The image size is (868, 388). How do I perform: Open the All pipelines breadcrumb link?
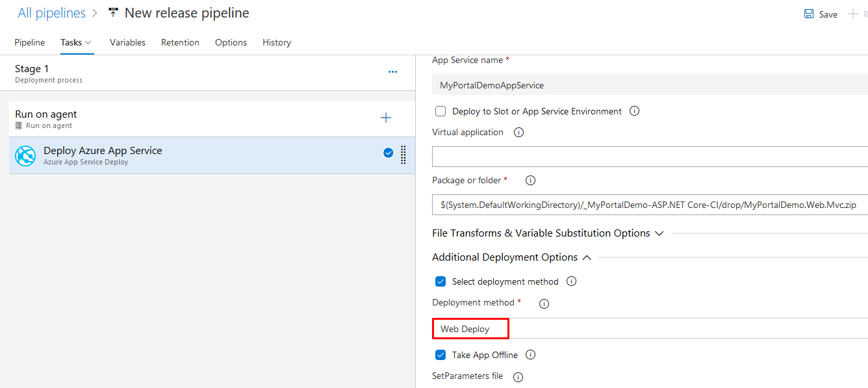[51, 13]
